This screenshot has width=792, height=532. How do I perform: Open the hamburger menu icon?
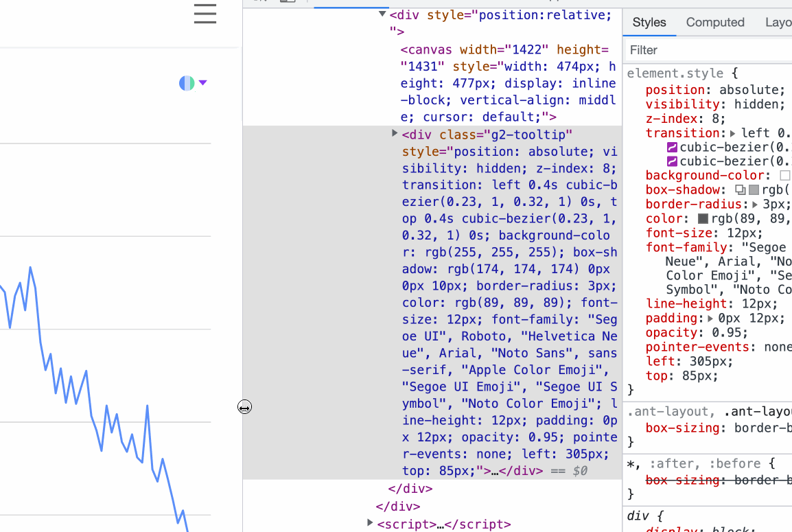(205, 13)
